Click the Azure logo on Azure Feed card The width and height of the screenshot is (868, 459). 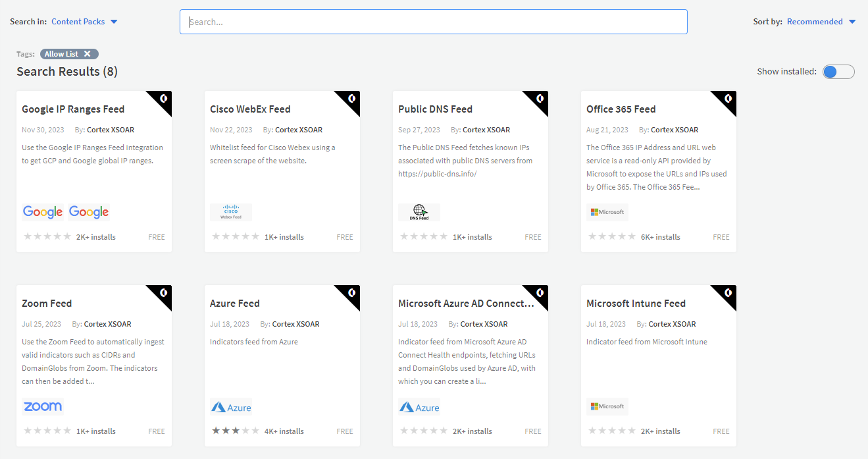[231, 406]
